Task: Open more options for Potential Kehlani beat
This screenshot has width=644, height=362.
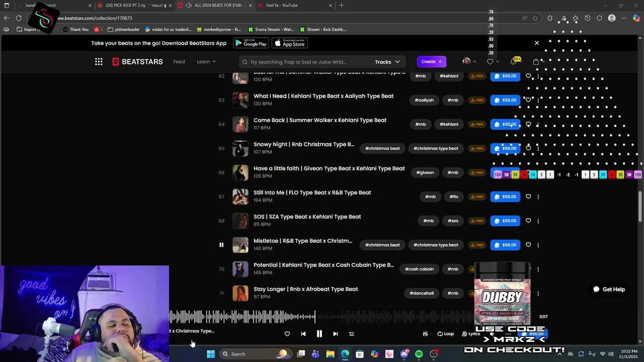Action: tap(538, 269)
